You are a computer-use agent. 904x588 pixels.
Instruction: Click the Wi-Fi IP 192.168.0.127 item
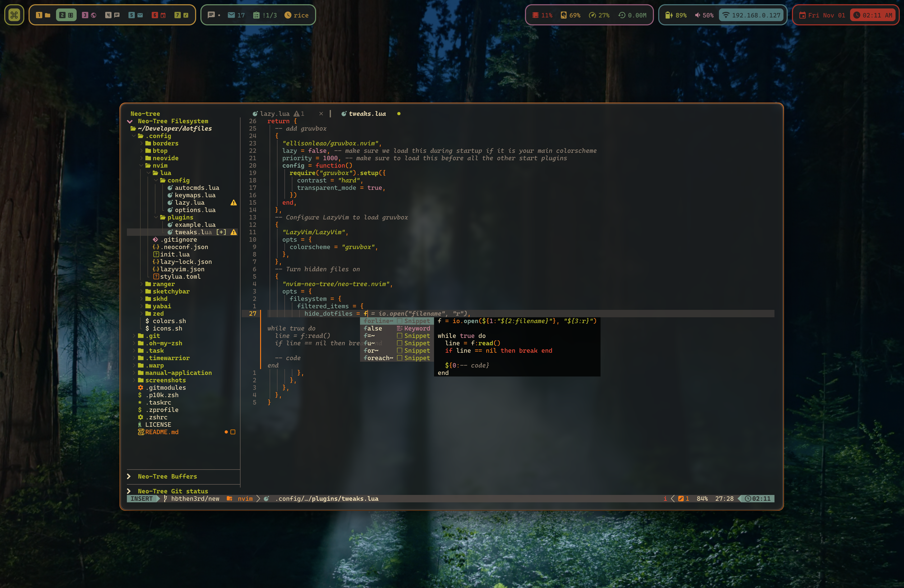(751, 15)
